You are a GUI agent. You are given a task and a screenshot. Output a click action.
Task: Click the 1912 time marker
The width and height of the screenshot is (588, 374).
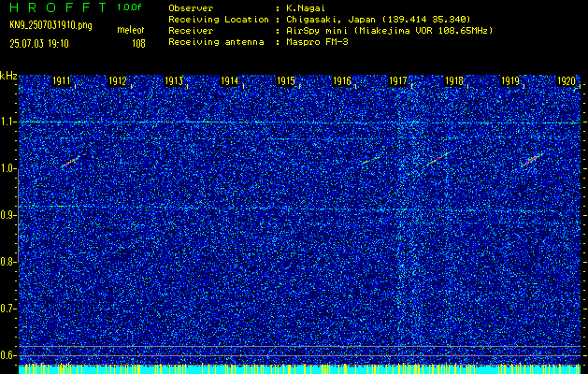tap(118, 81)
